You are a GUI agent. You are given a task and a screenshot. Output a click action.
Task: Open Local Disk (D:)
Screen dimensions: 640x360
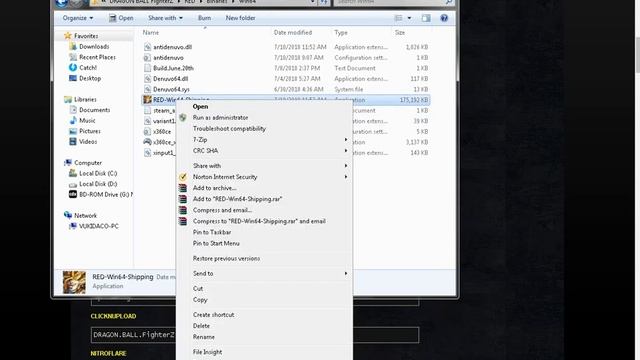[x=98, y=184]
